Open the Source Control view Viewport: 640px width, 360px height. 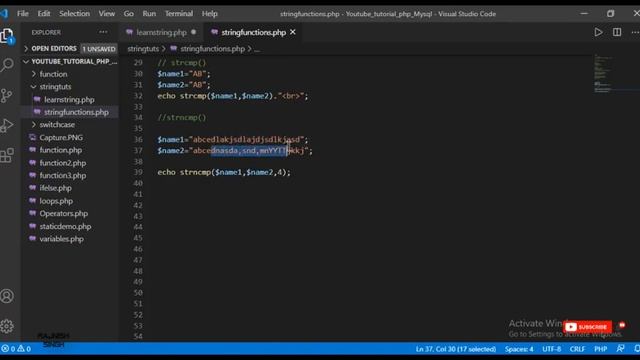pos(7,96)
